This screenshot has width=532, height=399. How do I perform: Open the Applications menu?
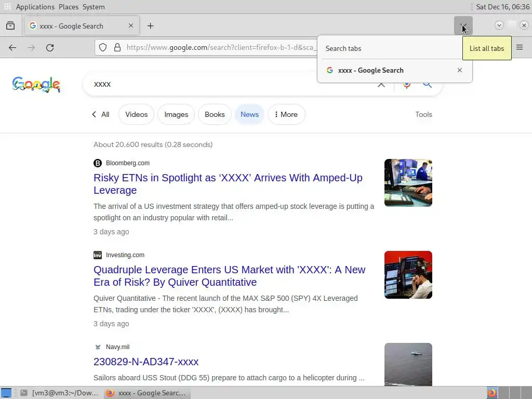point(35,7)
